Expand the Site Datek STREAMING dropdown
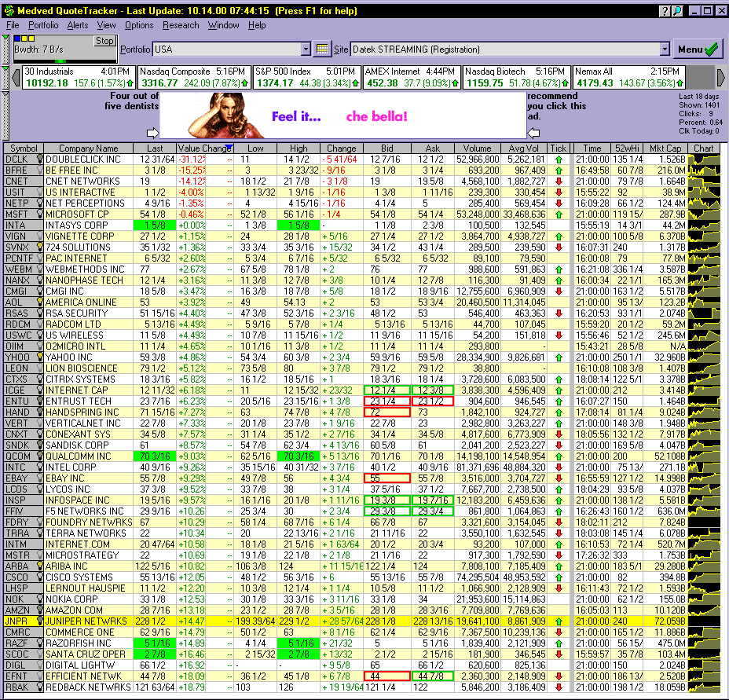This screenshot has height=700, width=729. click(x=665, y=49)
